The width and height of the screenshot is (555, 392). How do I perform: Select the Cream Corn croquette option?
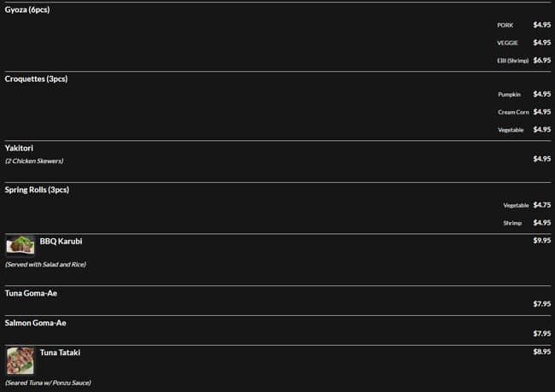pyautogui.click(x=513, y=112)
